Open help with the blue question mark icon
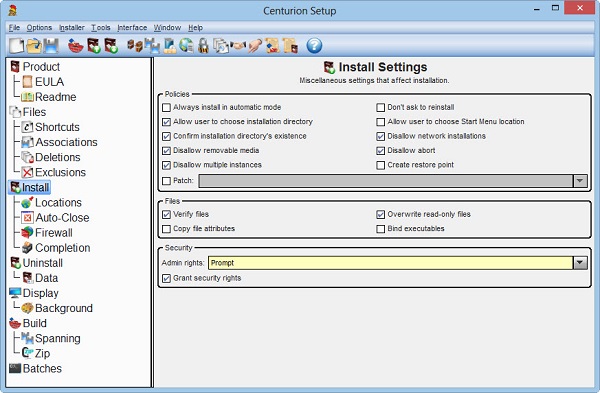Image resolution: width=600 pixels, height=393 pixels. 314,46
